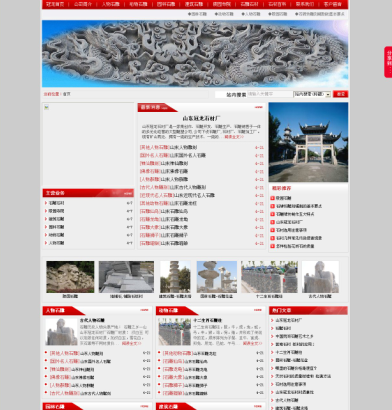Click first red arrow icon under 精彩推荐
The image size is (392, 410).
click(x=272, y=198)
